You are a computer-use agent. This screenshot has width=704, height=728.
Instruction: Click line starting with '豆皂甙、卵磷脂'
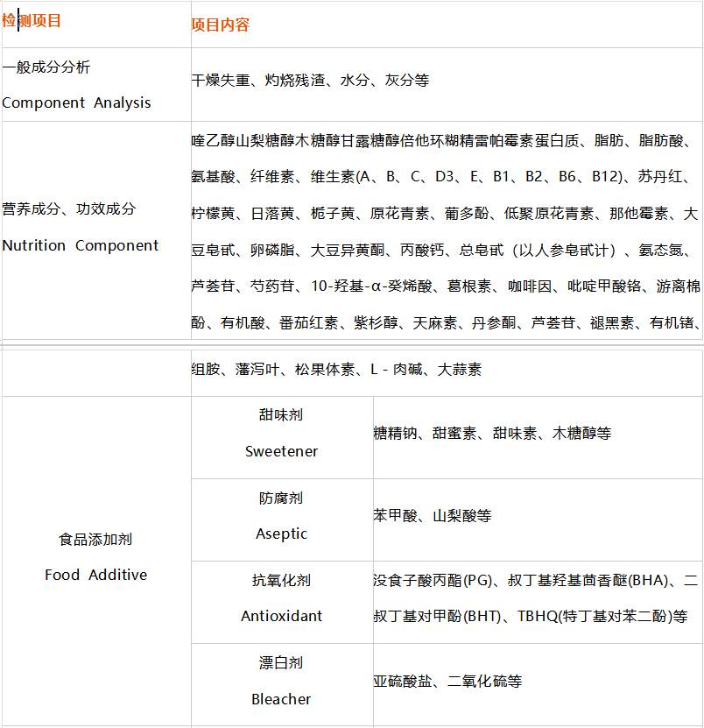pos(441,251)
